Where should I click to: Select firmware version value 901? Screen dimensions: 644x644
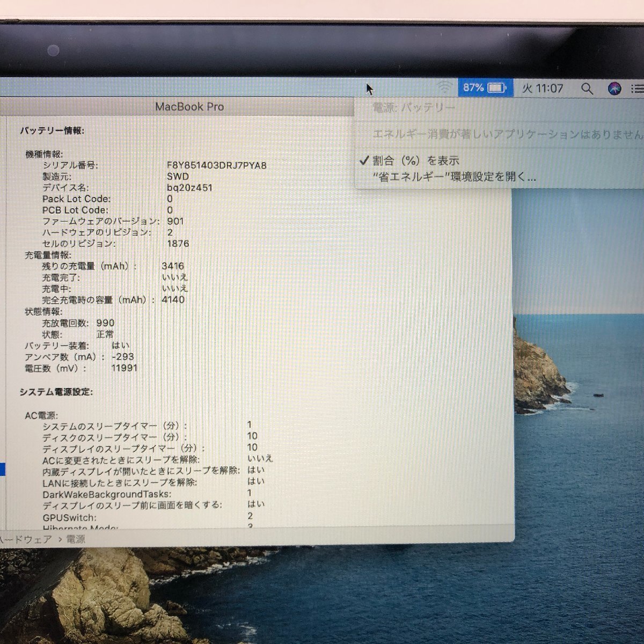coord(175,221)
